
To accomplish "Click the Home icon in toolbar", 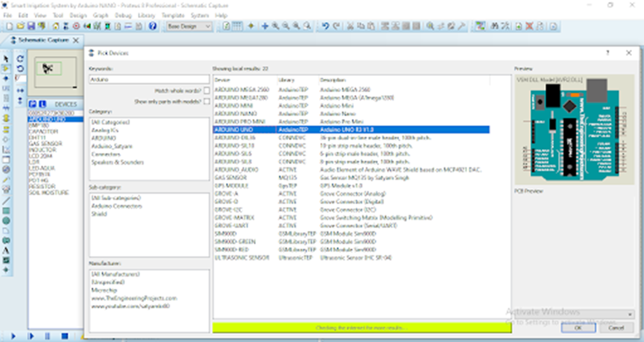I will [56, 26].
